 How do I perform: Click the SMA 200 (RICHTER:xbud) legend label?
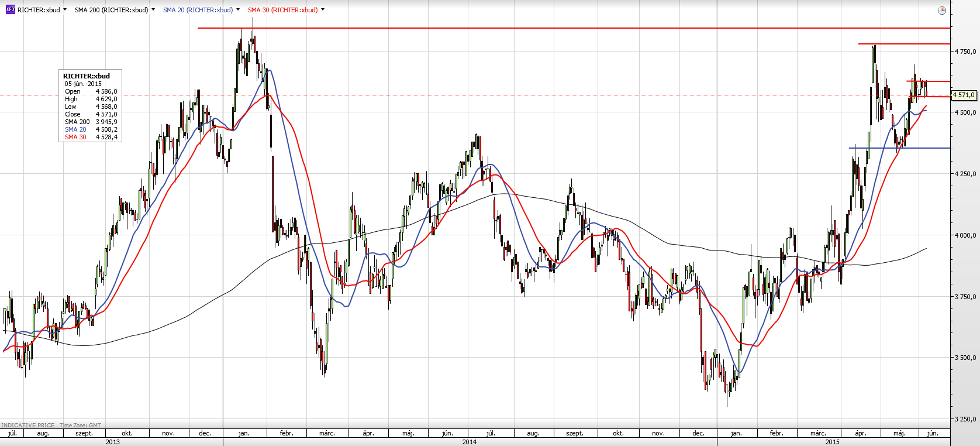[x=111, y=10]
